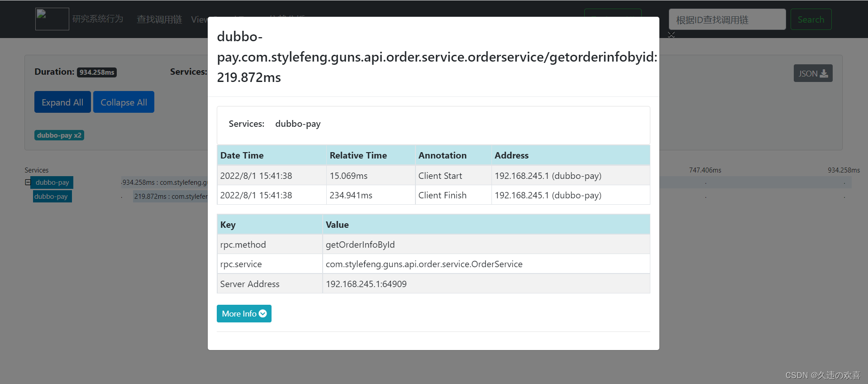The image size is (868, 384).
Task: Click the Address column header
Action: pyautogui.click(x=571, y=155)
